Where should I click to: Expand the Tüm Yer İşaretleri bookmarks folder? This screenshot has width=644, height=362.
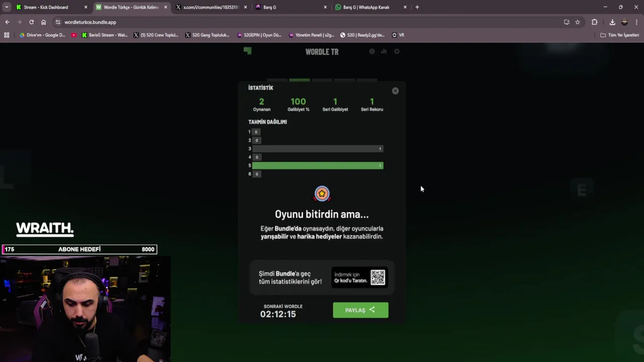619,35
